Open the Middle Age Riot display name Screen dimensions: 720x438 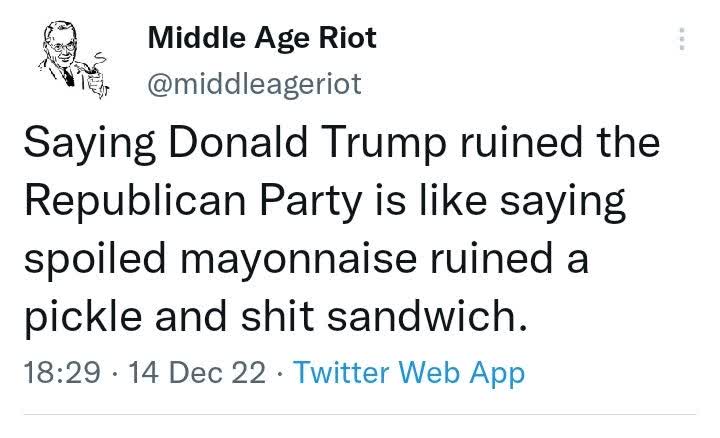(262, 38)
